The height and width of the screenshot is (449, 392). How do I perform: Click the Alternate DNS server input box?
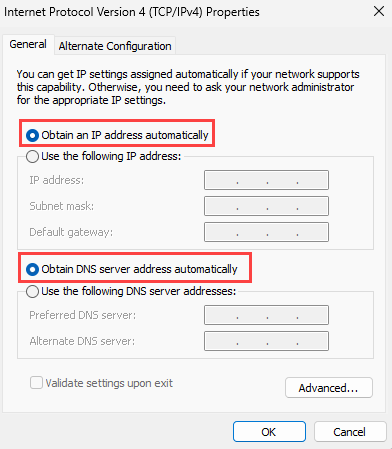(x=266, y=341)
